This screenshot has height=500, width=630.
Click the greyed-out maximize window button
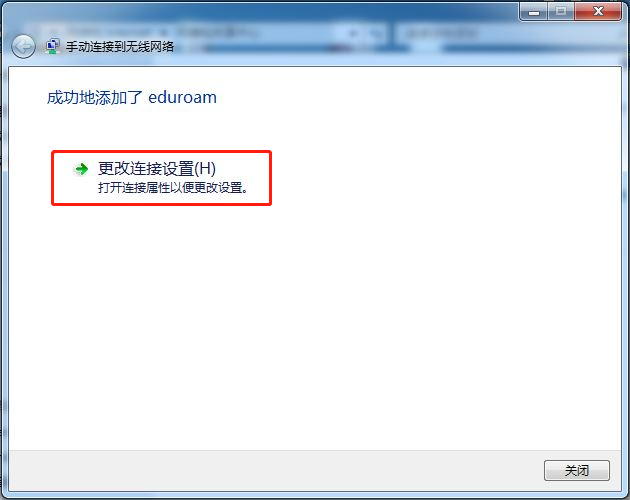(561, 11)
